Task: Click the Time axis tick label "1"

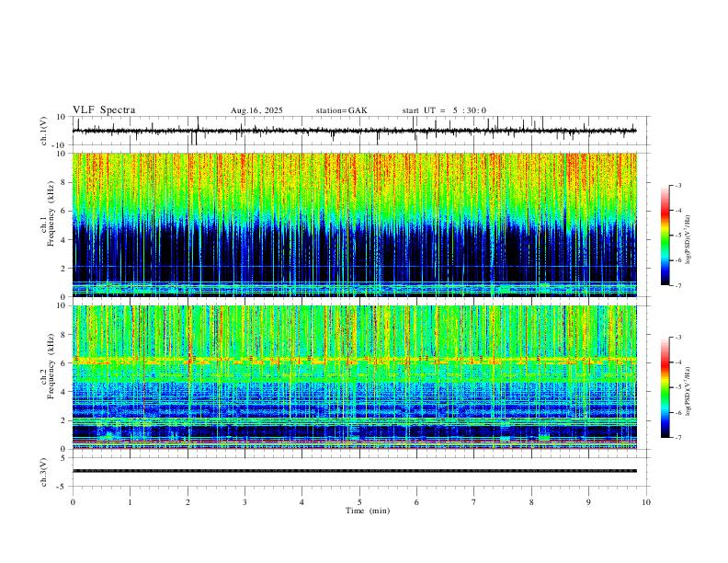Action: tap(130, 502)
